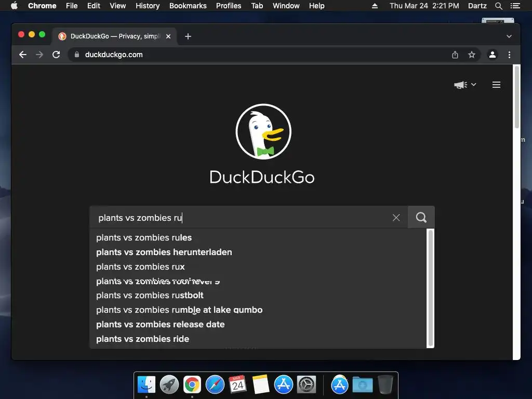
Task: Open Finder from the Dock
Action: click(147, 385)
